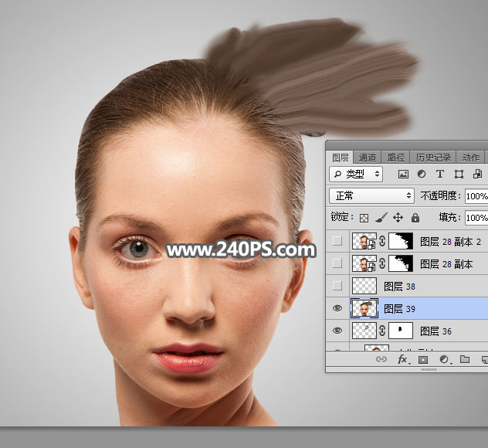Create a new group with the folder icon
This screenshot has height=448, width=488.
click(465, 359)
